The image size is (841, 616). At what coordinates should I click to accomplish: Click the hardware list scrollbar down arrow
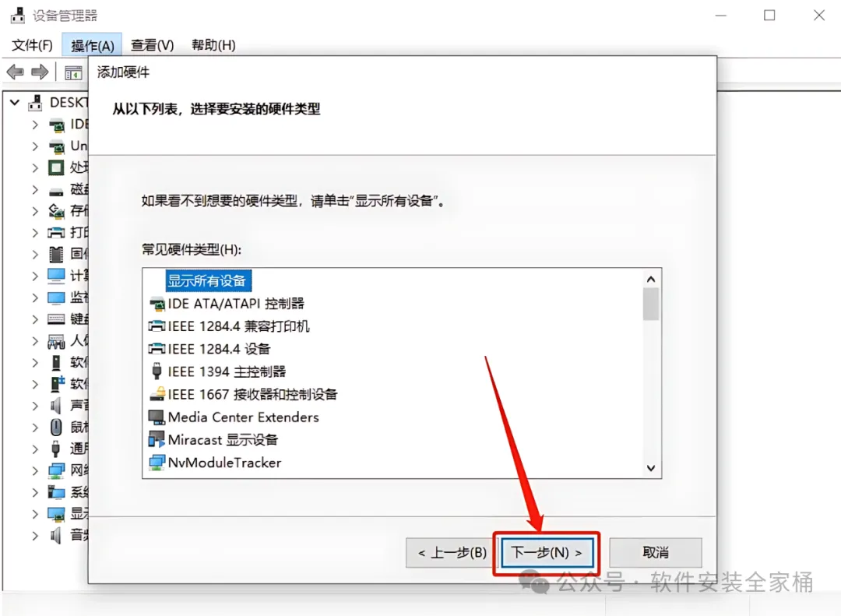coord(651,468)
